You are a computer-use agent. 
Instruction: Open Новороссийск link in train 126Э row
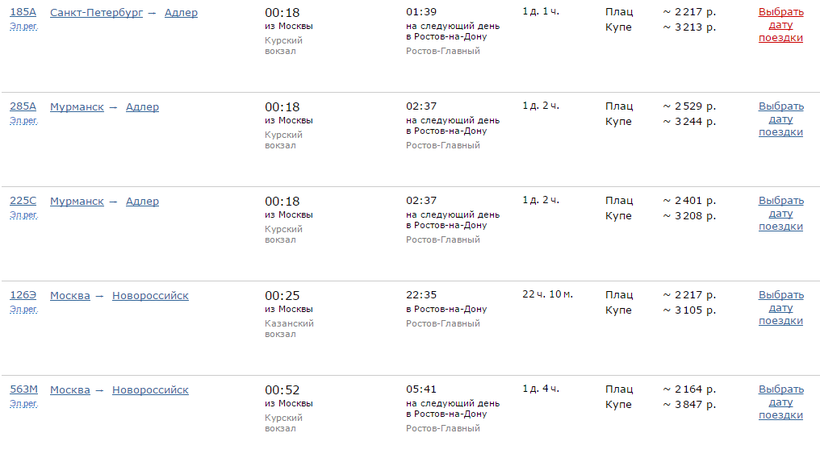pyautogui.click(x=150, y=295)
